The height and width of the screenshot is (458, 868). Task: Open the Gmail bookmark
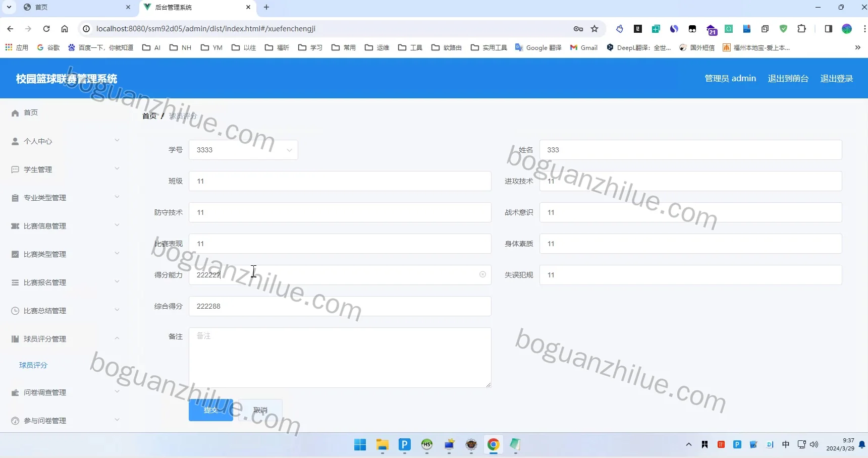coord(584,47)
